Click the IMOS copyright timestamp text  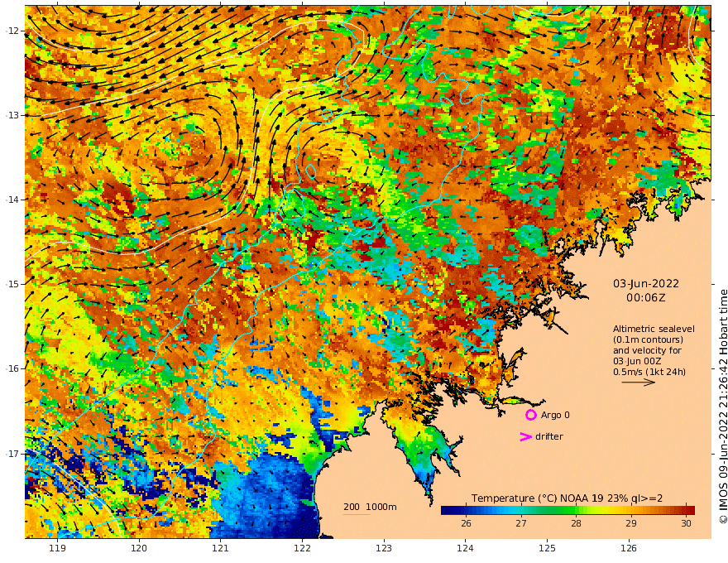click(x=723, y=407)
